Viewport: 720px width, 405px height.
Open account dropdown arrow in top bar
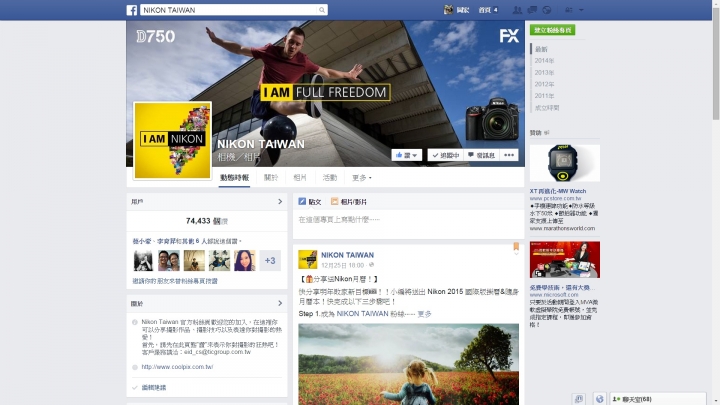tap(581, 10)
